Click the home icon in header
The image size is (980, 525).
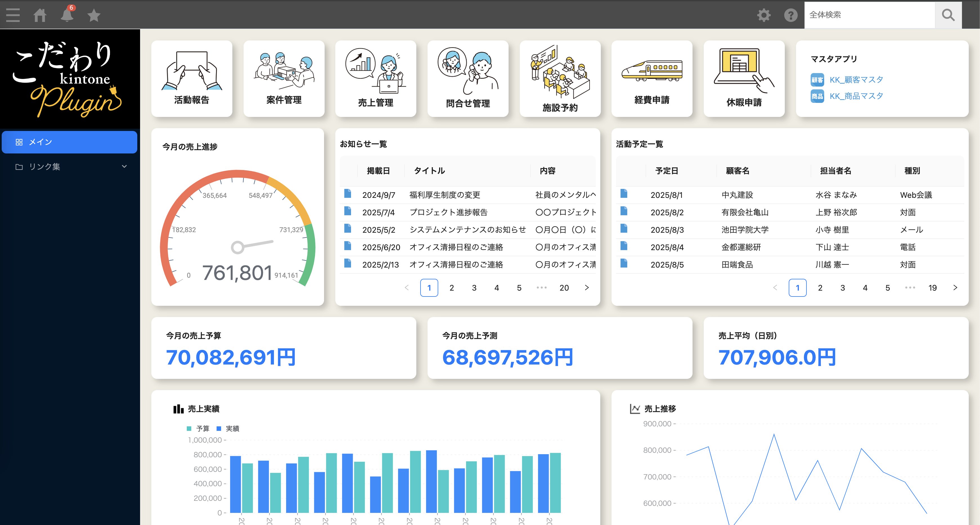point(40,15)
